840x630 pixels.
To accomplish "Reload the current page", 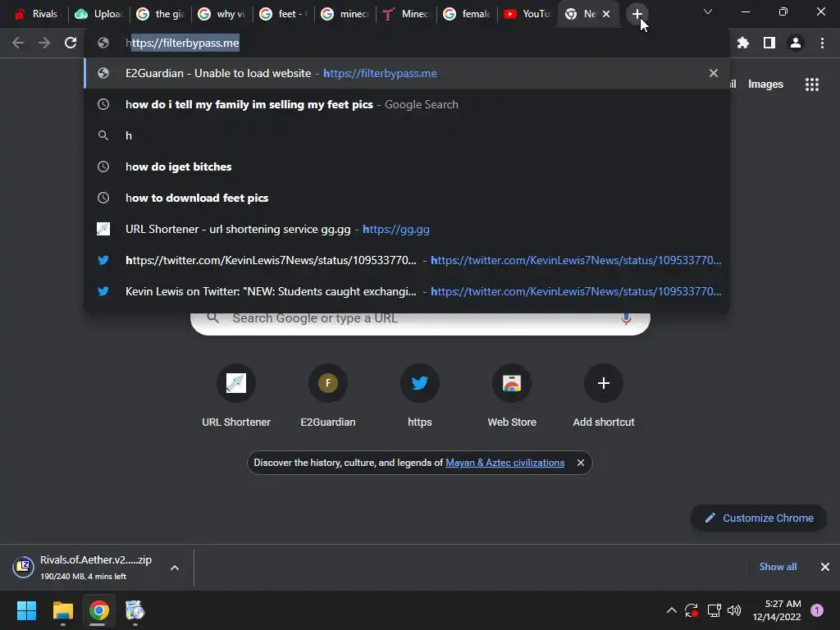I will point(71,43).
